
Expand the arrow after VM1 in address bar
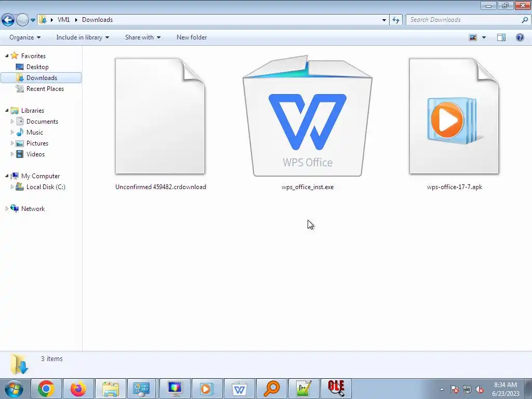(x=76, y=20)
